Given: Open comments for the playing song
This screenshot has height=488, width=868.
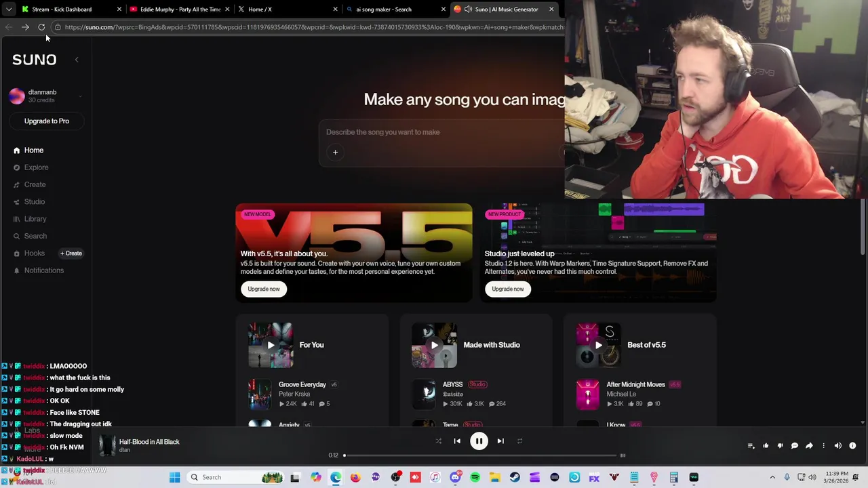Looking at the screenshot, I should 795,446.
